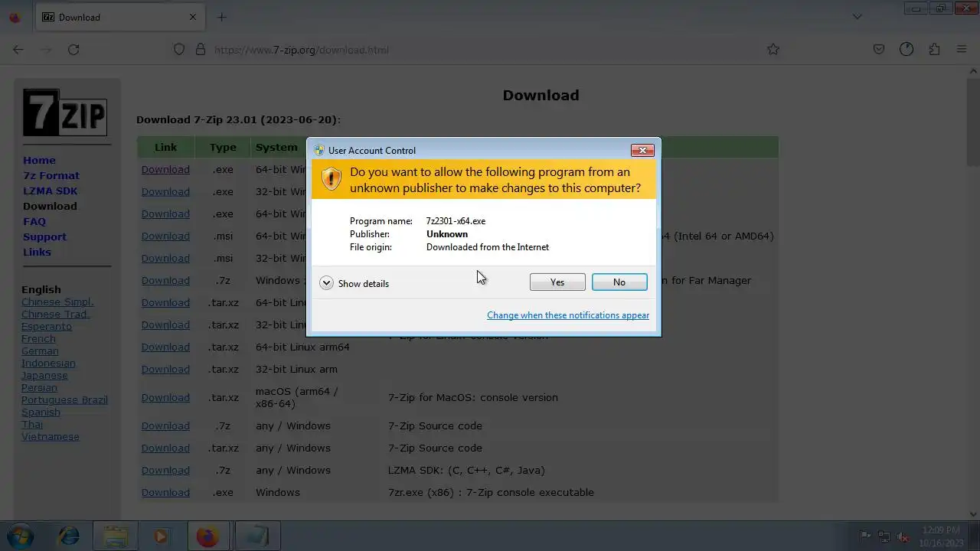Click the Firefox taskbar icon
Screen dimensions: 980x551
(x=208, y=536)
